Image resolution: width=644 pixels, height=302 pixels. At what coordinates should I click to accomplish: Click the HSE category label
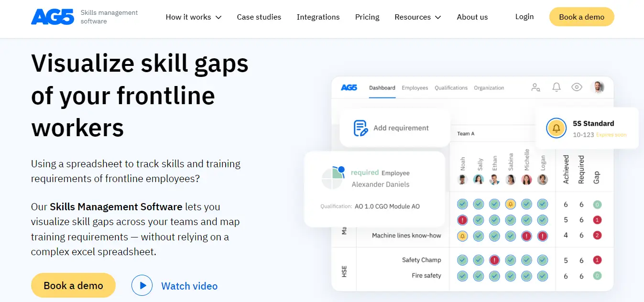coord(344,271)
